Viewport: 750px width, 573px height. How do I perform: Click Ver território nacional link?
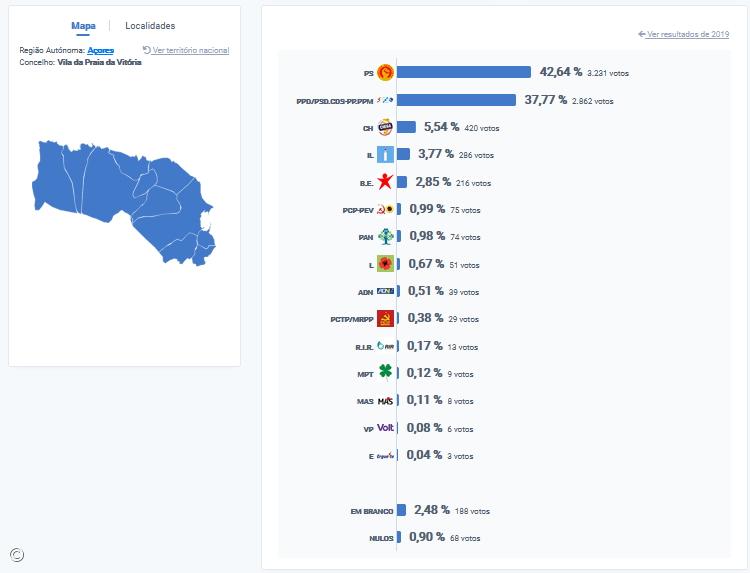coord(191,50)
